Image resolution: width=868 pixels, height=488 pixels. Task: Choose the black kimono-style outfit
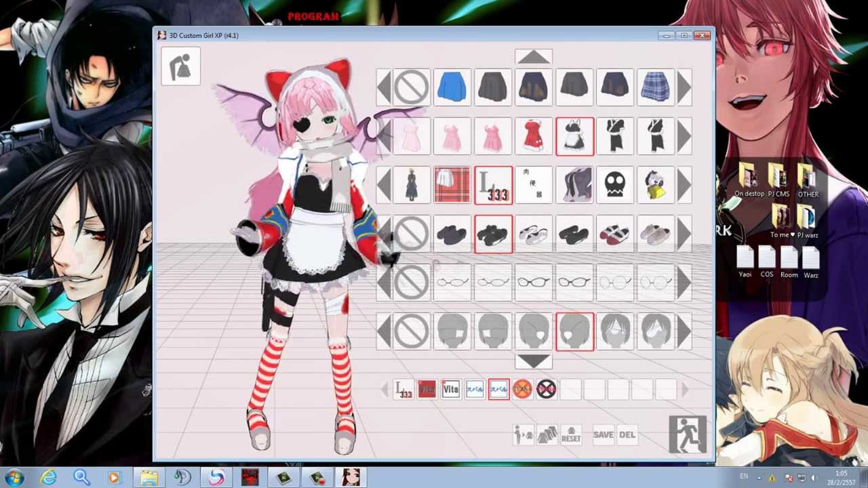(615, 136)
